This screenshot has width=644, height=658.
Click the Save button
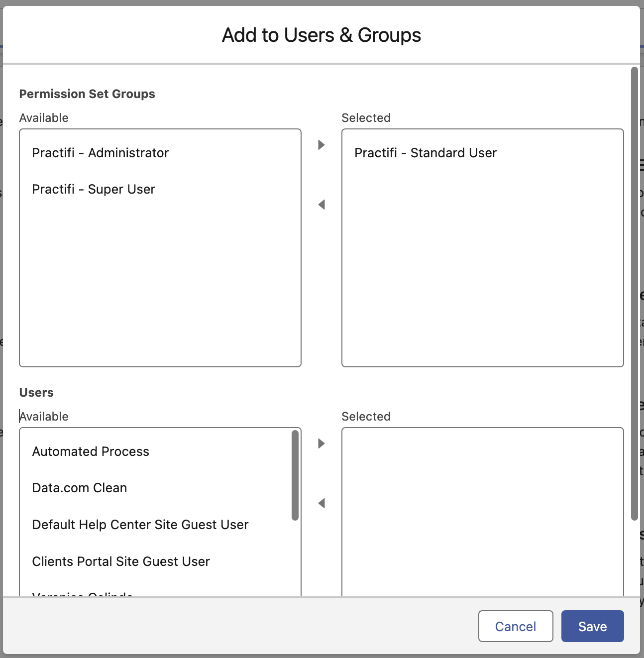pos(593,626)
